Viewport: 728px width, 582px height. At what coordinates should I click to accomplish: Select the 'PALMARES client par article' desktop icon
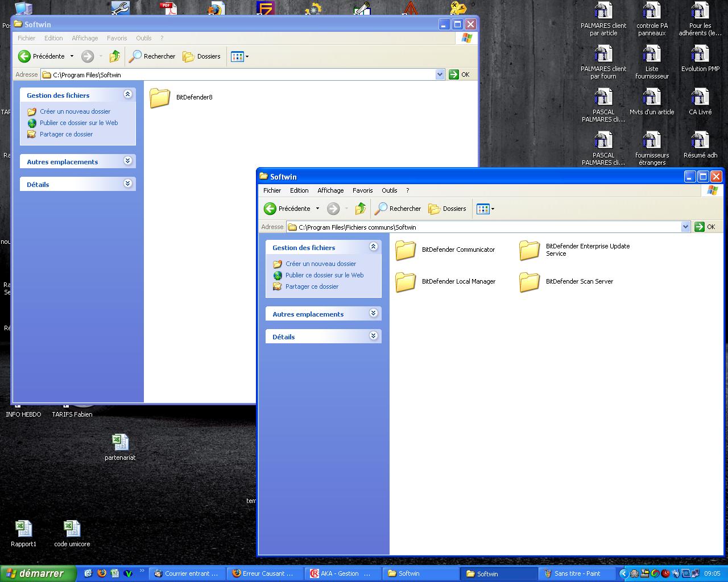click(x=603, y=19)
